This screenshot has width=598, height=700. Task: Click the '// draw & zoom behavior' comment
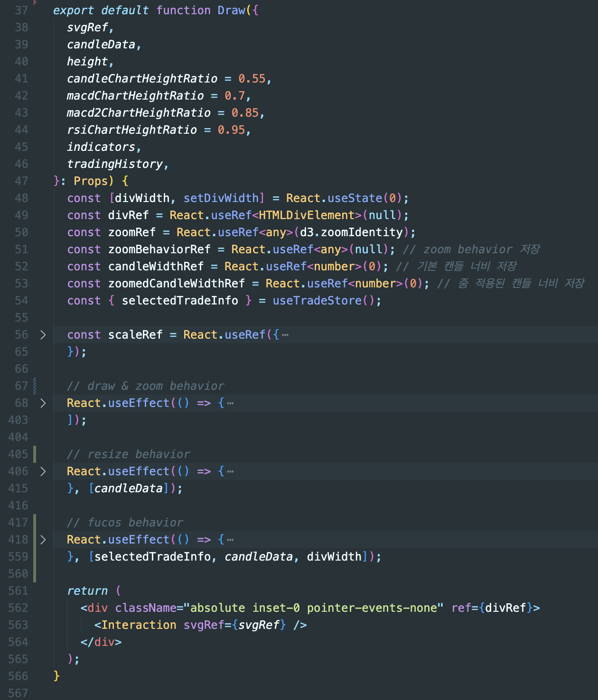point(145,386)
